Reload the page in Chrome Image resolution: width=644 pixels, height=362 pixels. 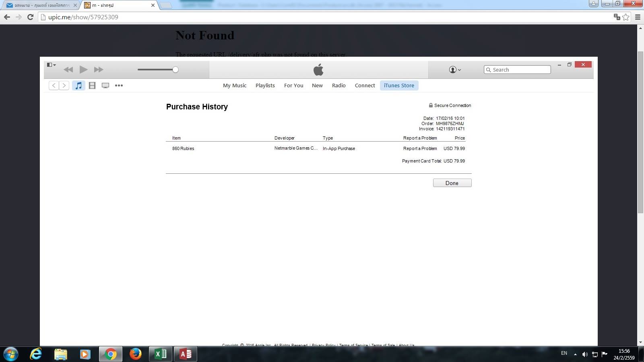(30, 17)
